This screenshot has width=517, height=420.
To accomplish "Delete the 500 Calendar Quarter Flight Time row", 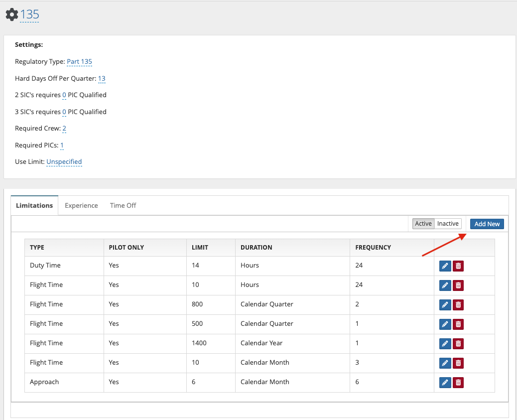I will tap(458, 324).
